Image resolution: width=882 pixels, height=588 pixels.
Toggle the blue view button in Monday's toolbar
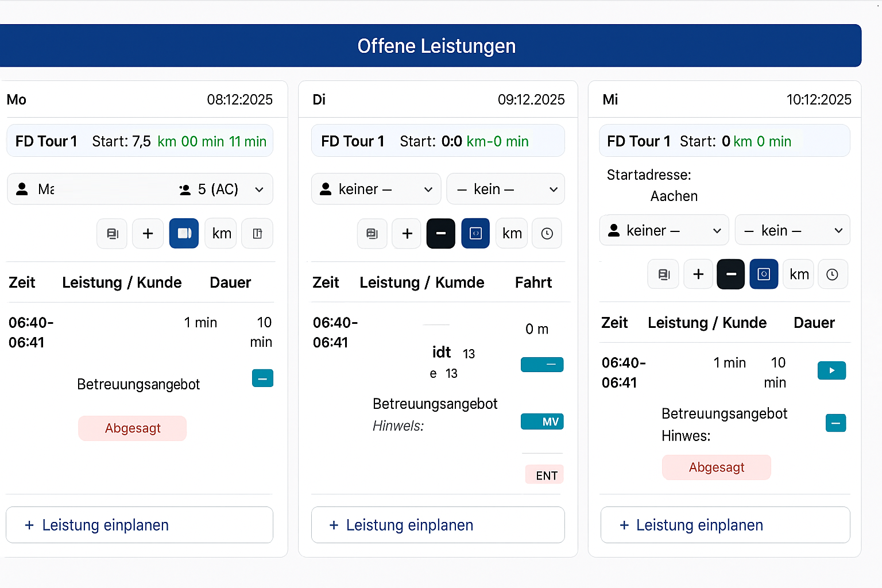184,233
